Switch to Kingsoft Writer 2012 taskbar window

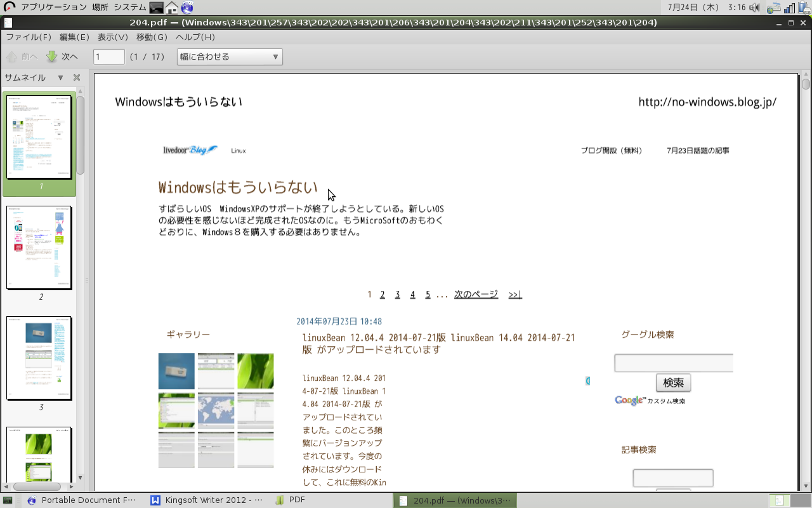pyautogui.click(x=207, y=500)
